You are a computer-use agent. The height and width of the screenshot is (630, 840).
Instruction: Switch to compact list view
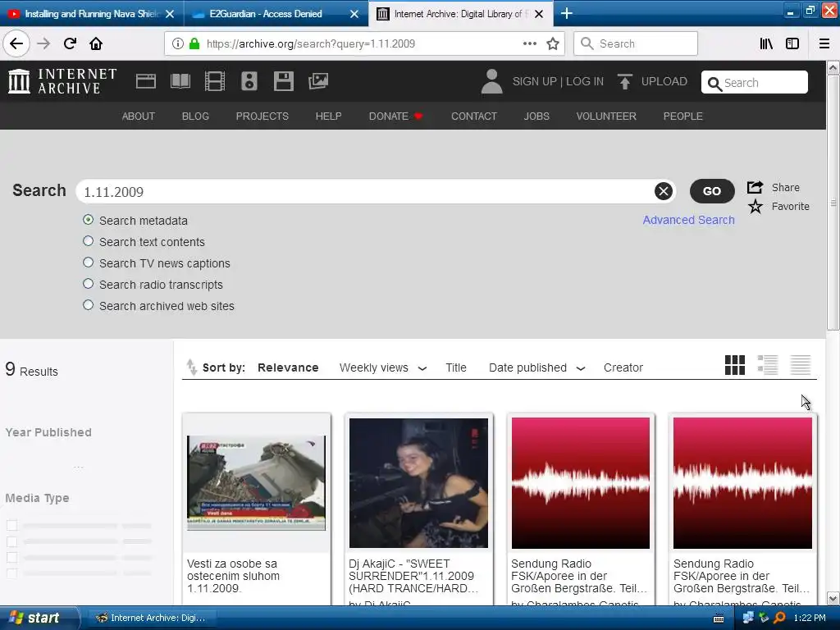801,365
